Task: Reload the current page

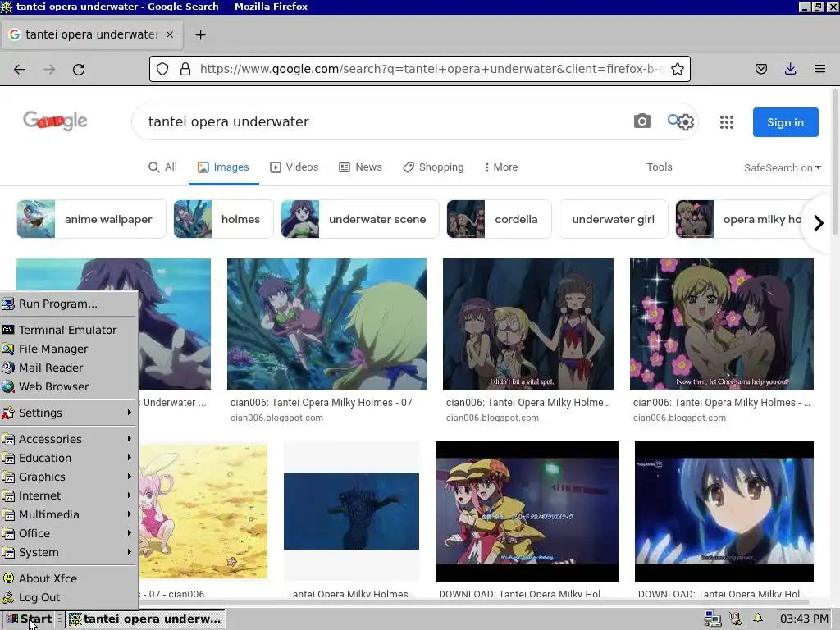Action: click(79, 69)
